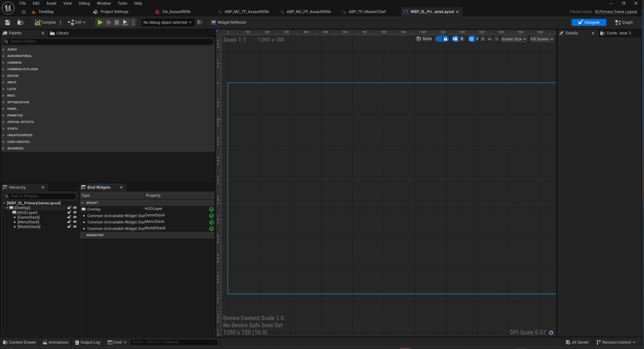Toggle visibility of the HUDLayer widget

point(75,212)
